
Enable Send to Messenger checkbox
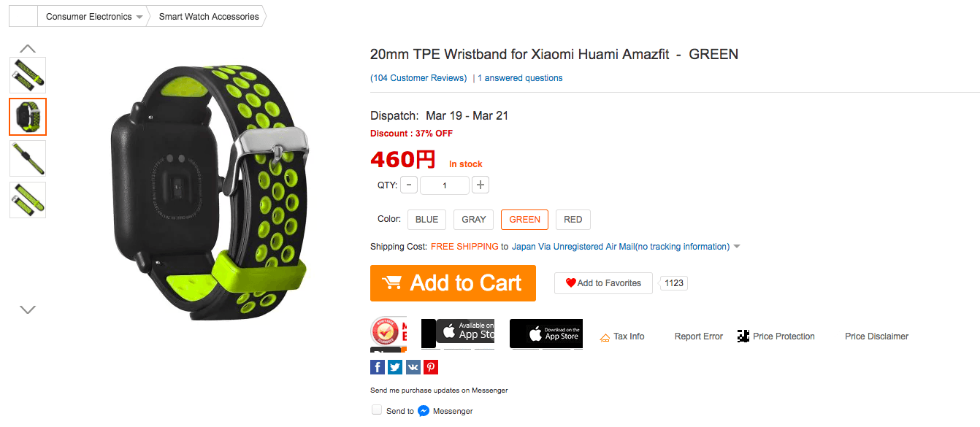coord(377,410)
